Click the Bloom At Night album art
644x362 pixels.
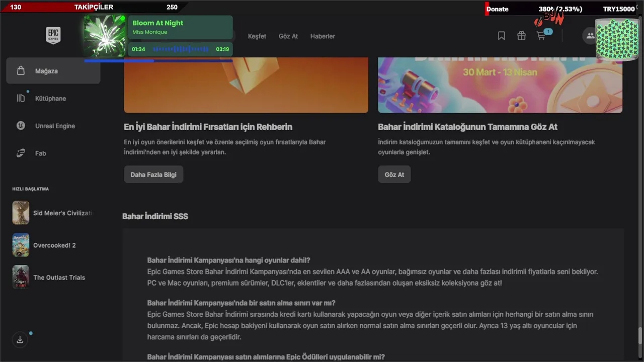(x=105, y=36)
